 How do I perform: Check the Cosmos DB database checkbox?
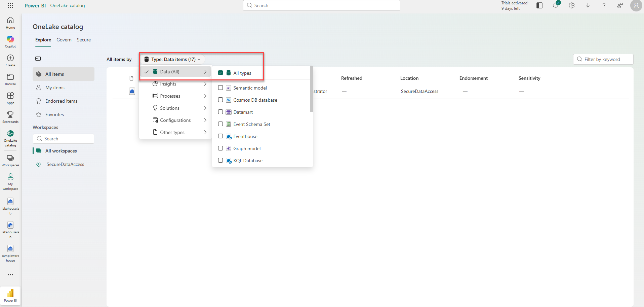(220, 100)
